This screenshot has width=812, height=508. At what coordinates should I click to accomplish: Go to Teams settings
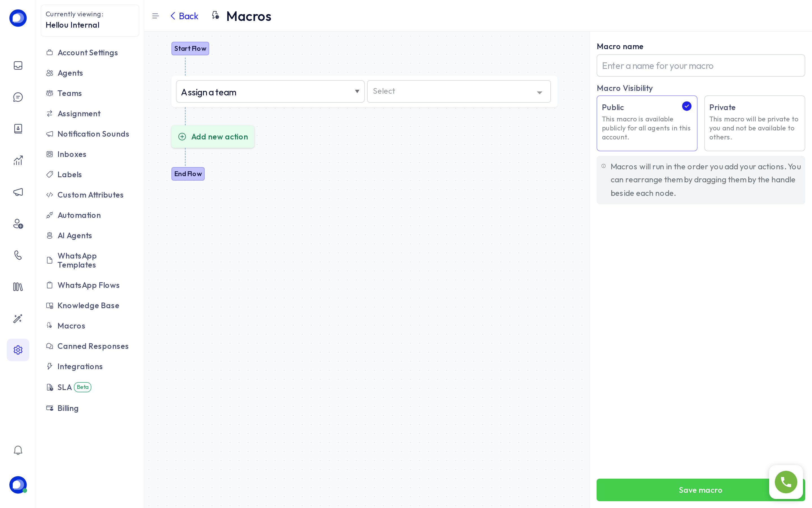point(69,93)
